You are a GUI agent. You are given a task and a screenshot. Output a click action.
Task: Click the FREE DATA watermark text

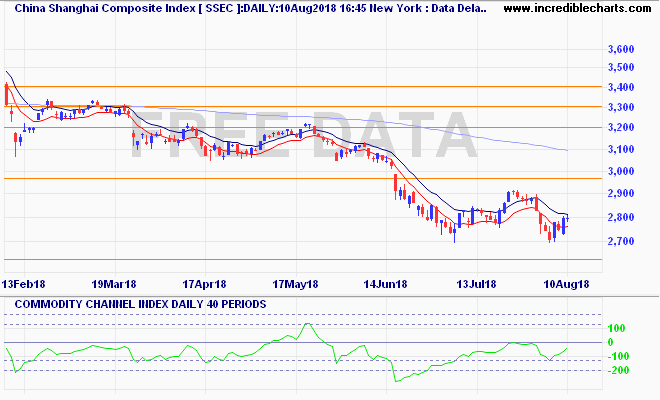click(308, 134)
